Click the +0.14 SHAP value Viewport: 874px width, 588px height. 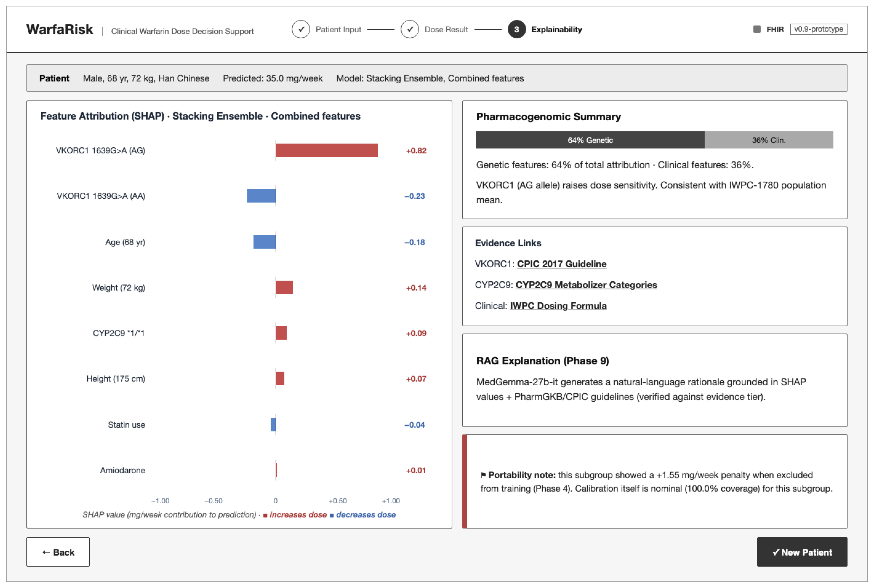tap(416, 288)
